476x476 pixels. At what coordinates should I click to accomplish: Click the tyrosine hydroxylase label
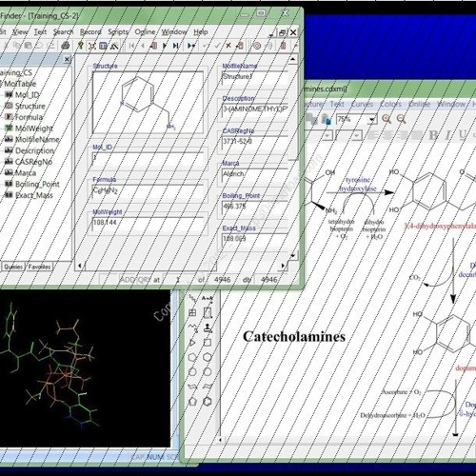358,184
